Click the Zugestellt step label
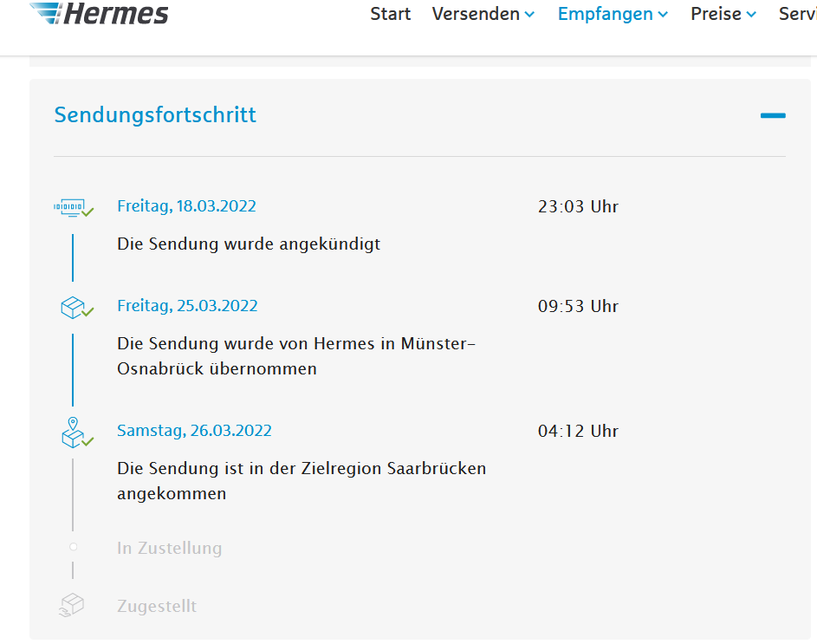817x644 pixels. [157, 606]
